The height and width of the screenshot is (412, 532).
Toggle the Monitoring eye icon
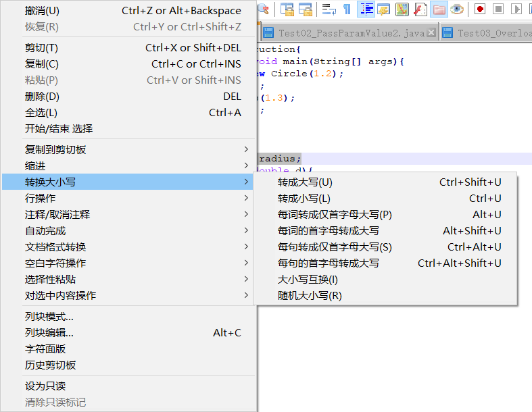click(x=457, y=9)
